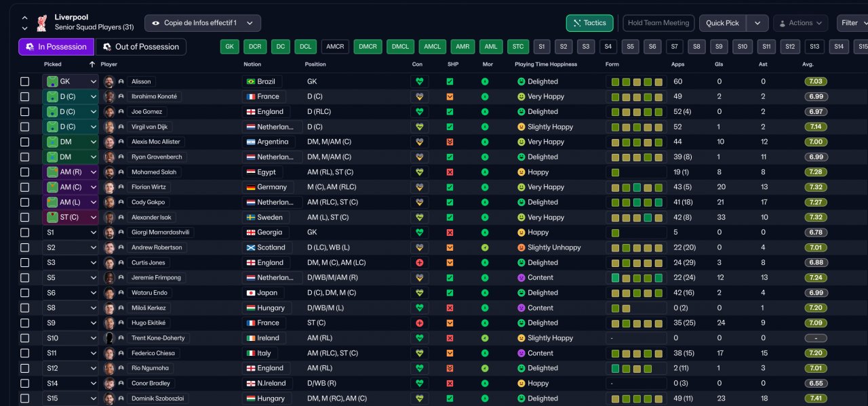868x406 pixels.
Task: Click Alisson's player portrait icon
Action: tap(109, 81)
